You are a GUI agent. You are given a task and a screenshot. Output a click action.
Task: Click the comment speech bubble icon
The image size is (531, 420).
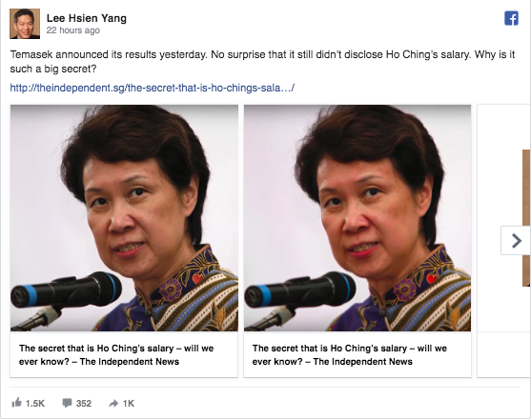tap(67, 403)
